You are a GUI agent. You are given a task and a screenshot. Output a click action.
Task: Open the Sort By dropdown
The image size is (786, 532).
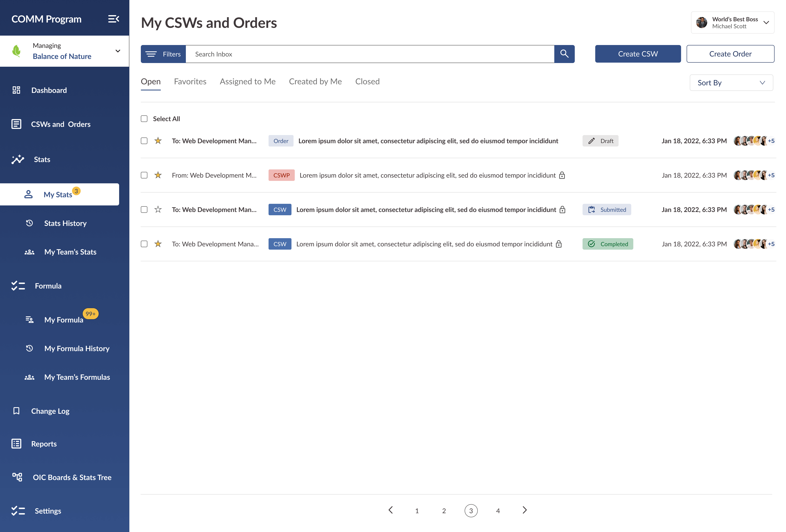point(731,83)
